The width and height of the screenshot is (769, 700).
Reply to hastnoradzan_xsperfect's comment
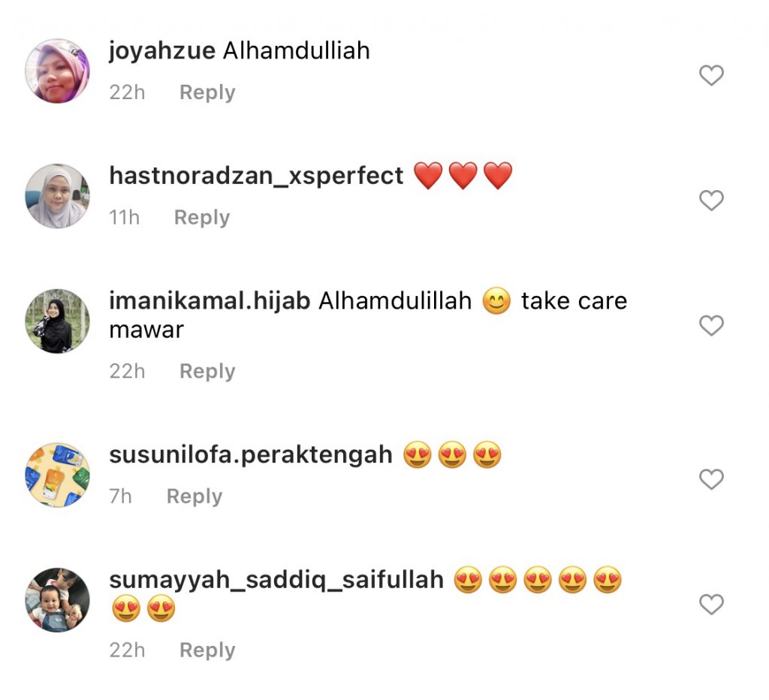click(202, 217)
